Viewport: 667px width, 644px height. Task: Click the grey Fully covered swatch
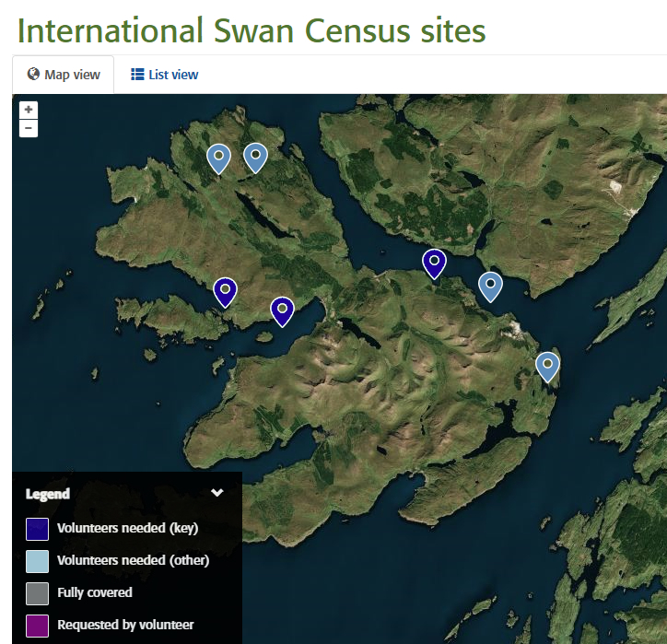pyautogui.click(x=38, y=593)
